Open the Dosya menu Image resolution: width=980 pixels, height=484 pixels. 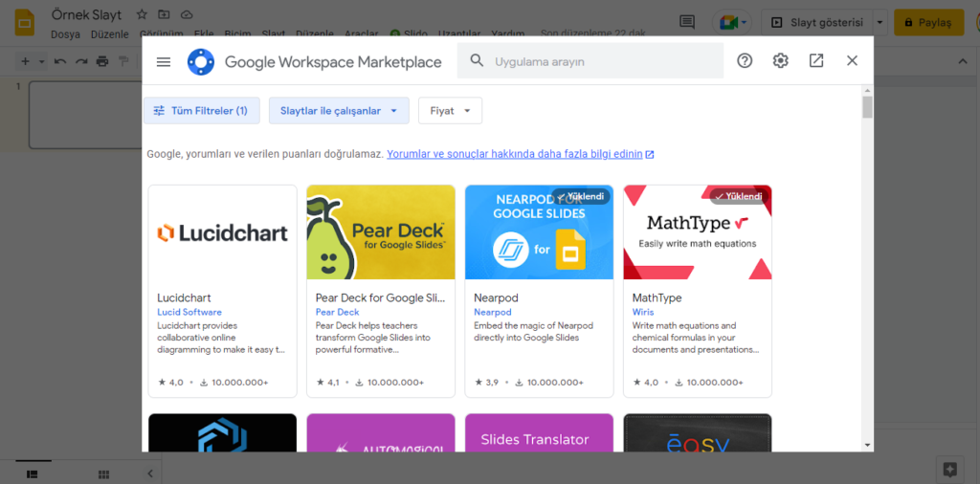(x=66, y=34)
